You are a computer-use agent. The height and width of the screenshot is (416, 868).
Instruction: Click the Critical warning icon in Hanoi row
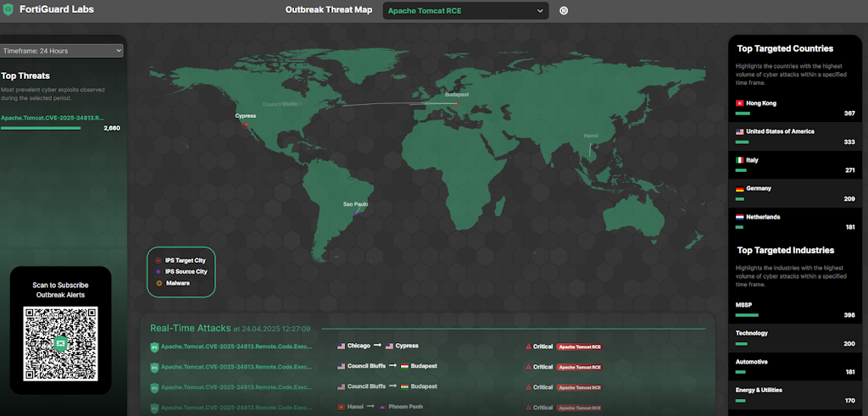(528, 408)
